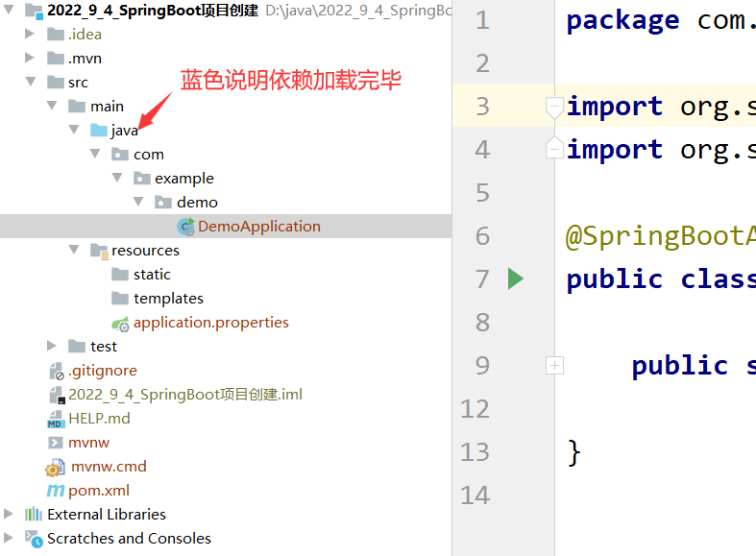Screen dimensions: 756x556
Task: Click the External Libraries icon
Action: (34, 514)
